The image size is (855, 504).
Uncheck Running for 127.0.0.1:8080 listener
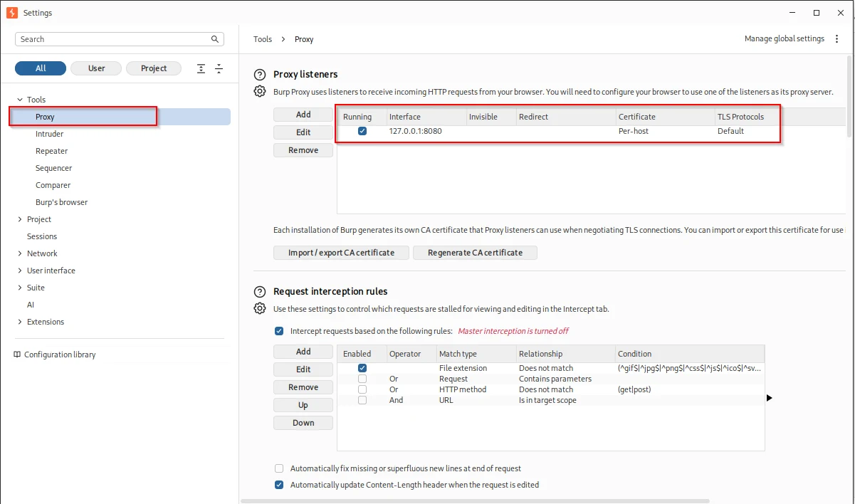(x=362, y=131)
